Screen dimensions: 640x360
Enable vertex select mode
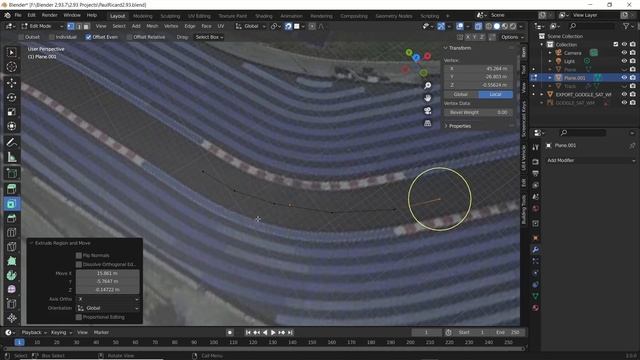point(71,27)
